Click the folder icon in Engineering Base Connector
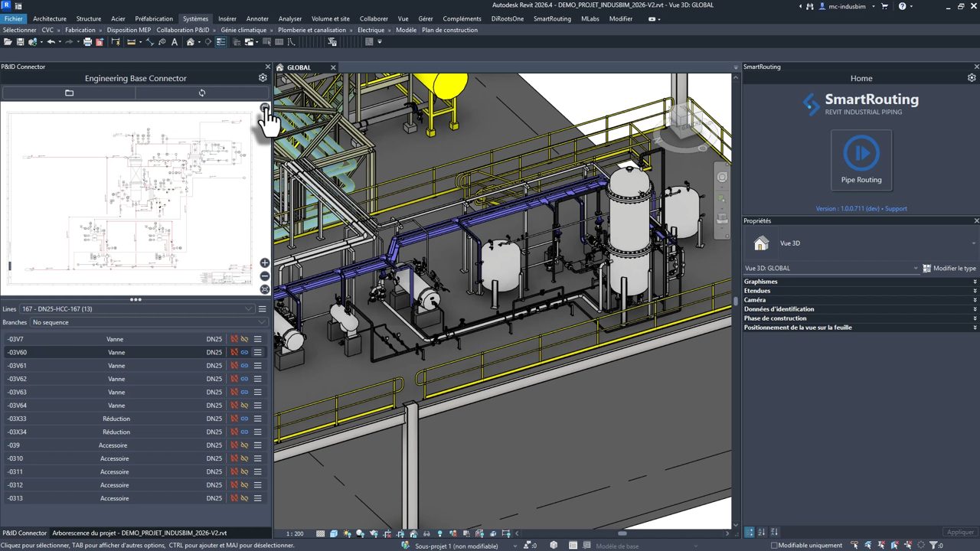 pyautogui.click(x=69, y=93)
